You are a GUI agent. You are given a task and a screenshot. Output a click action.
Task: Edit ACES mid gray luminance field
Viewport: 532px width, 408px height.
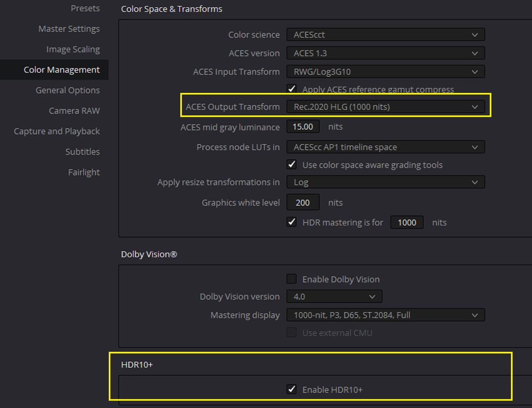pos(303,127)
